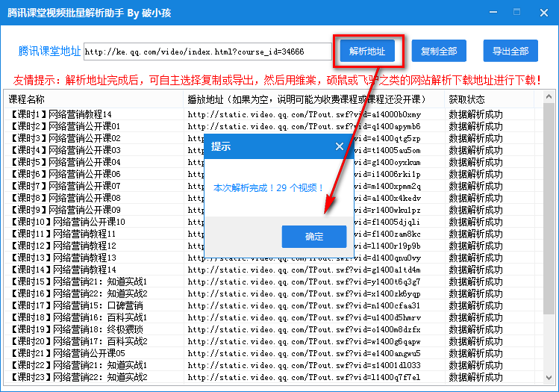This screenshot has width=559, height=392.
Task: Click the 解析地址 button
Action: coord(367,51)
